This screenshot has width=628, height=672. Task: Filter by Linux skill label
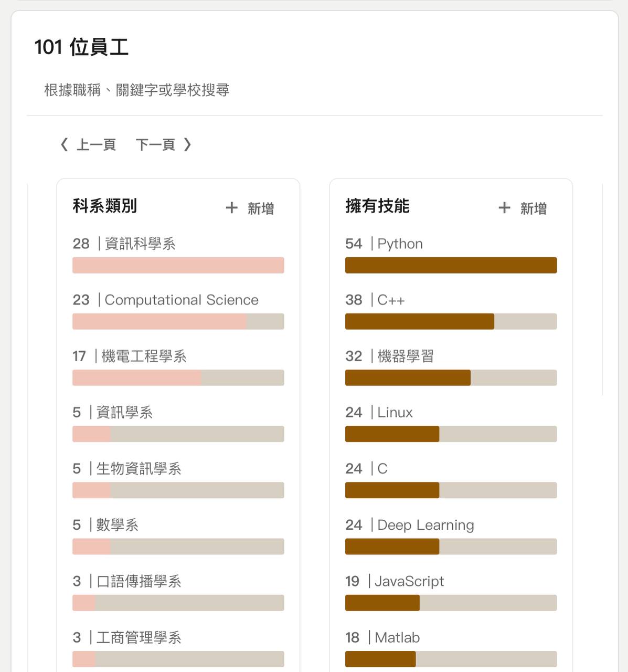tap(395, 412)
